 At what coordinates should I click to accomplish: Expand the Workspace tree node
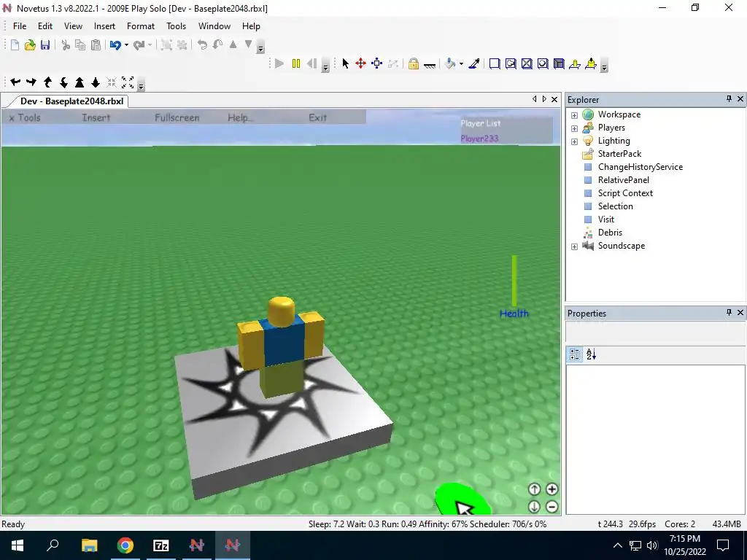click(575, 115)
